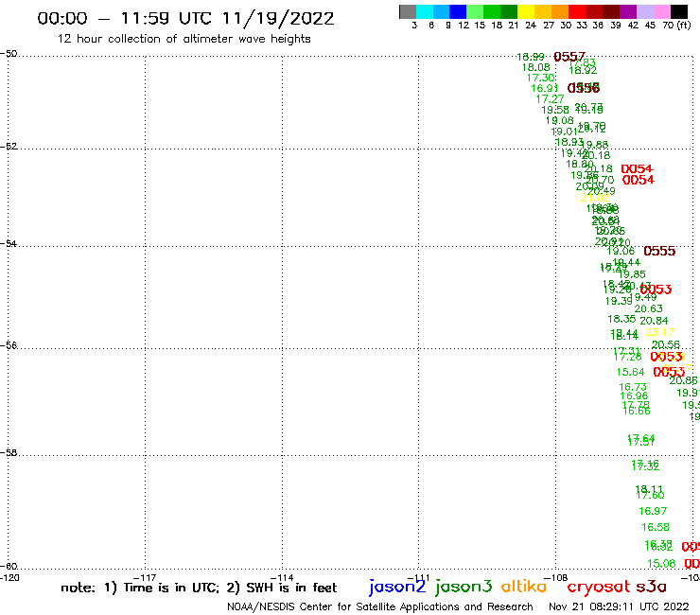Viewport: 700px width, 615px height.
Task: Click the wave height value 18.08
Action: click(x=536, y=67)
